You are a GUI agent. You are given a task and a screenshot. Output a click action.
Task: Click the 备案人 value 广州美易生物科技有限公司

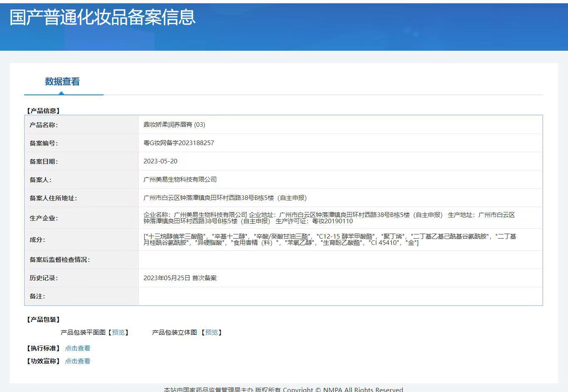click(180, 180)
